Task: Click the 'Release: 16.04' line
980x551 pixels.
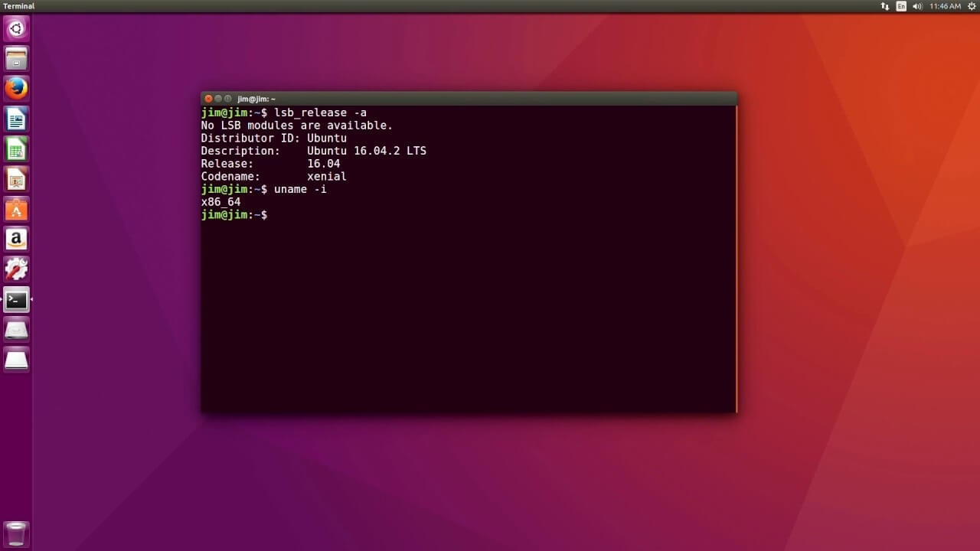Action: 270,164
